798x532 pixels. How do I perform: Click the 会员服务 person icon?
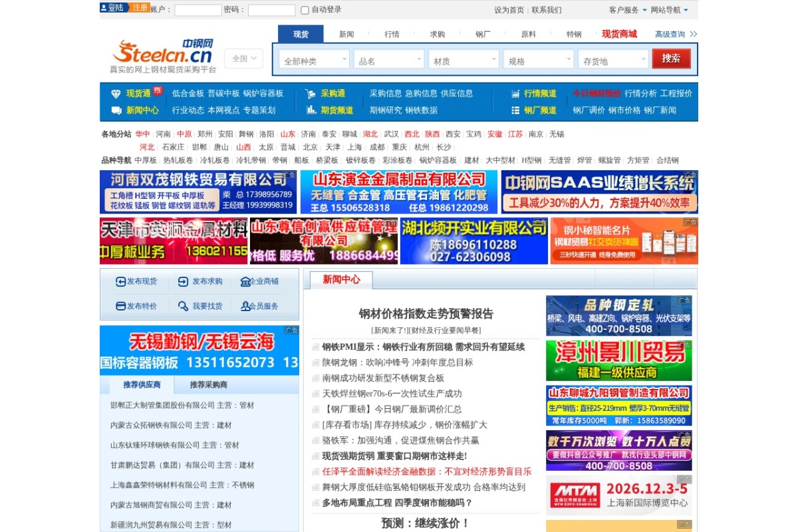pyautogui.click(x=245, y=307)
